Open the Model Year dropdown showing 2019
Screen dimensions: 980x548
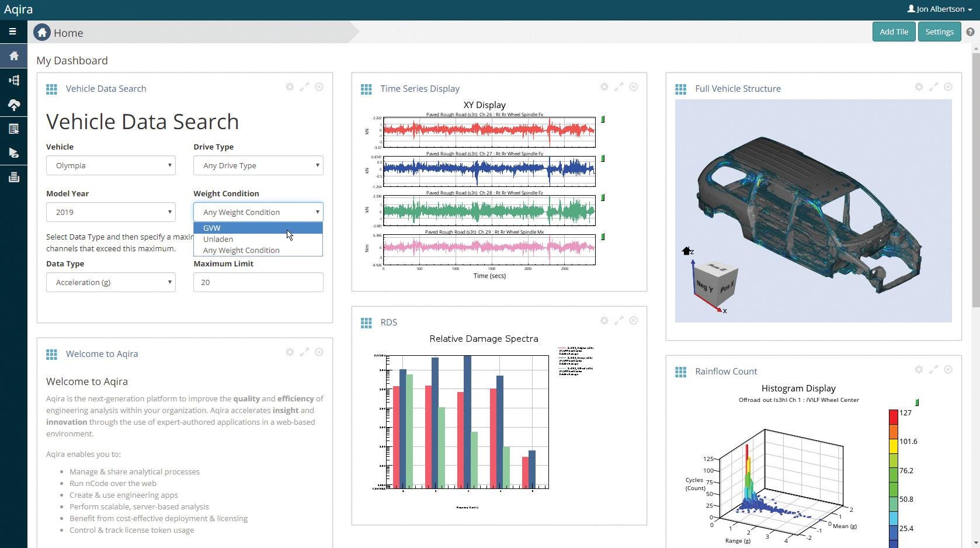click(x=111, y=212)
